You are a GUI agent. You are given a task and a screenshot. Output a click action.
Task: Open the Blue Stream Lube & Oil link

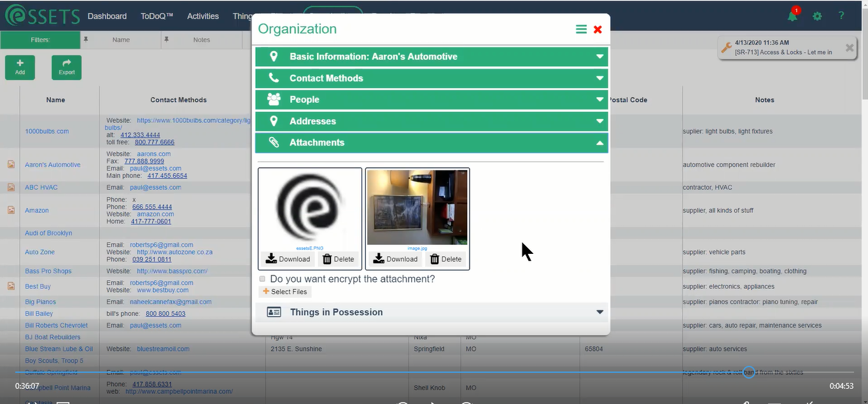tap(59, 349)
